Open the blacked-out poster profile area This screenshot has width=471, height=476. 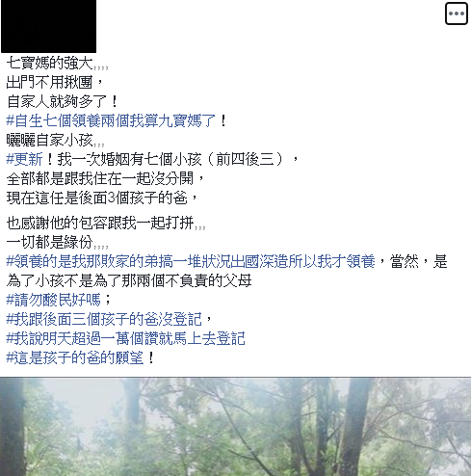tap(48, 26)
